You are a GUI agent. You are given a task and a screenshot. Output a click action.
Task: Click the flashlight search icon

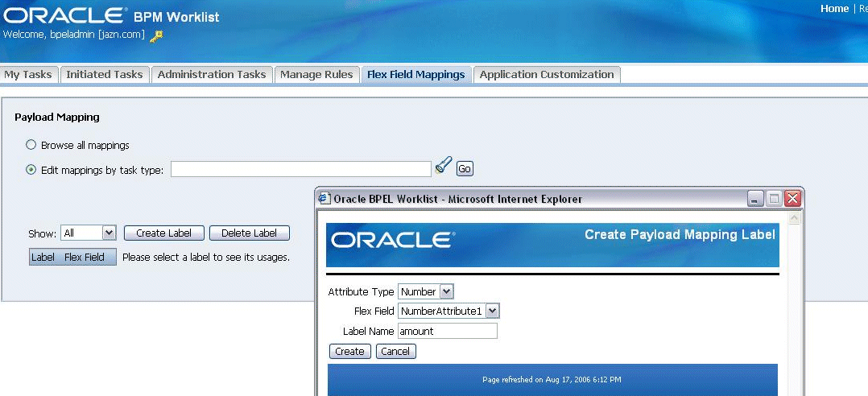click(x=444, y=165)
